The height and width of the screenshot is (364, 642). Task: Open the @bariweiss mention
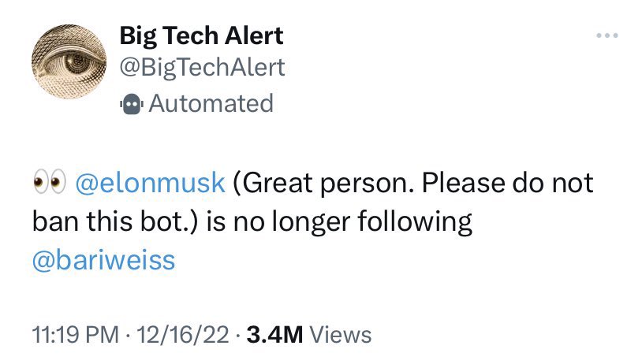click(x=103, y=258)
